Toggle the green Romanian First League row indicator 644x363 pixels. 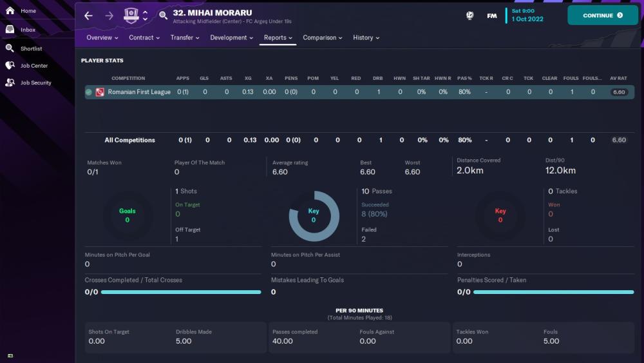tap(89, 92)
